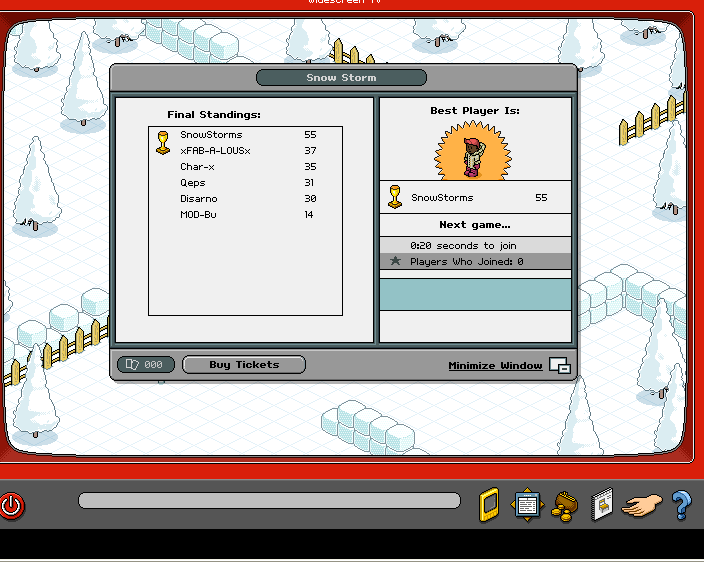Click the chat input bar
This screenshot has height=562, width=704.
coord(269,501)
